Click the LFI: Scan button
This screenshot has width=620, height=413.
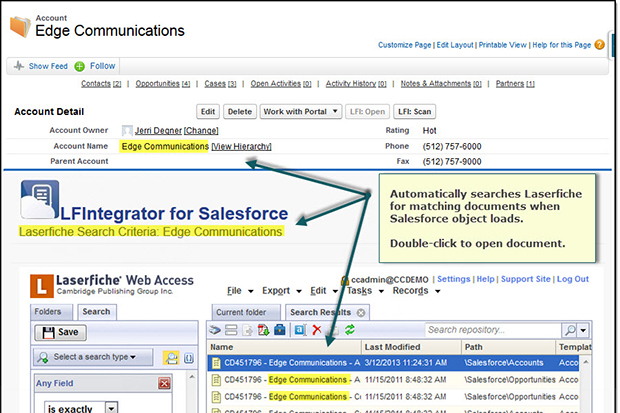pyautogui.click(x=414, y=112)
